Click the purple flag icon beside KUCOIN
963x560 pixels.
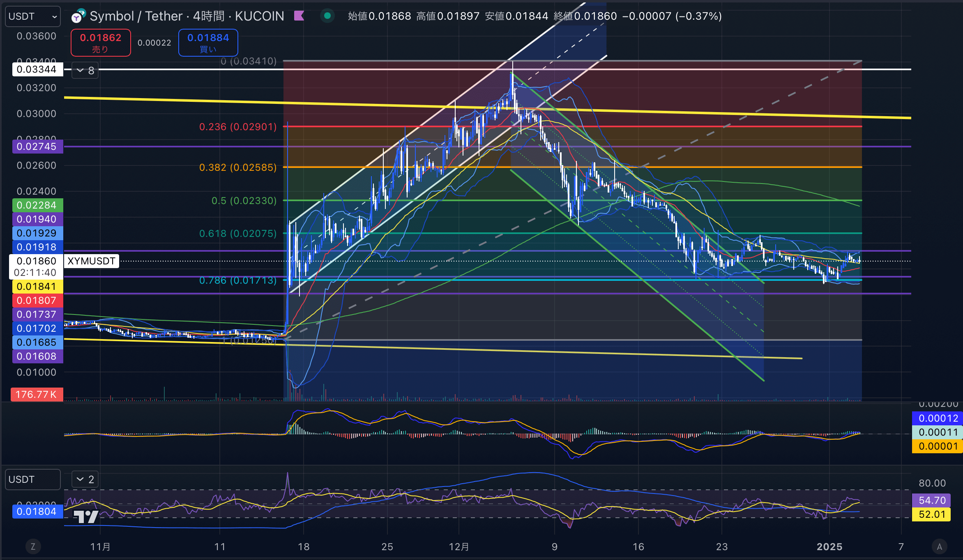pyautogui.click(x=299, y=16)
